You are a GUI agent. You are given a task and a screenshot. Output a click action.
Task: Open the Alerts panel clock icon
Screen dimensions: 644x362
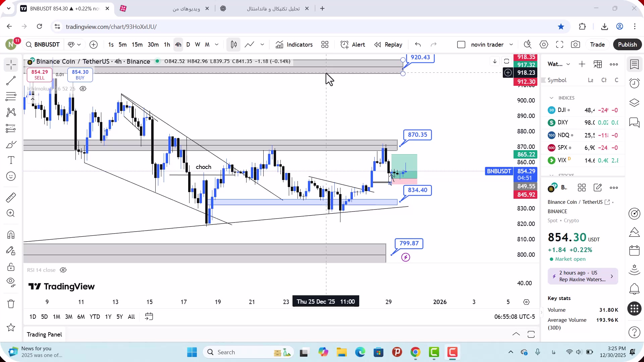[634, 83]
